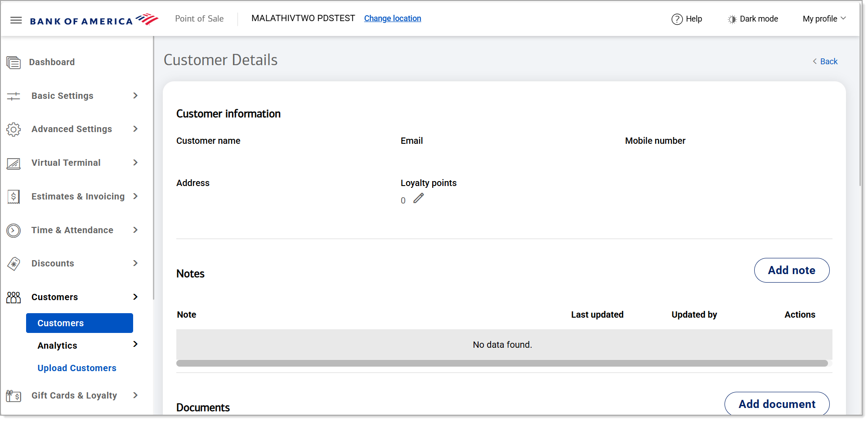Click the Notes table horizontal scrollbar

[502, 363]
